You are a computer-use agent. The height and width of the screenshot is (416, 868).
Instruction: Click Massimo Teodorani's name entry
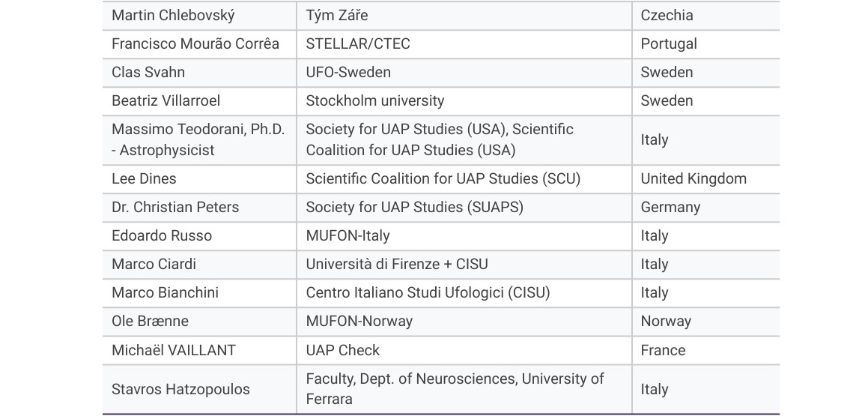click(198, 139)
